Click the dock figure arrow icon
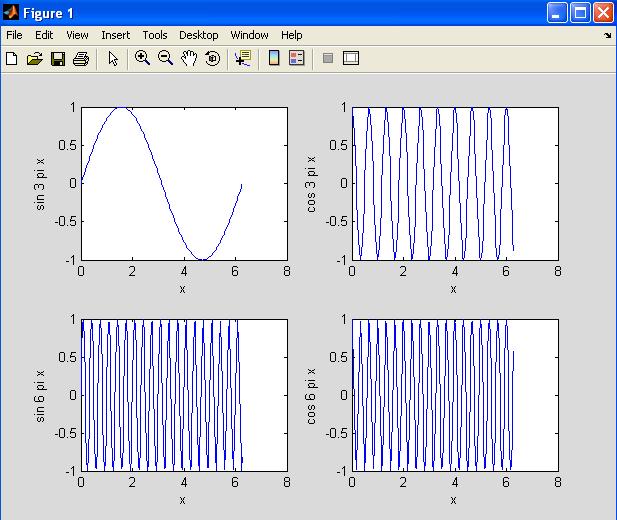The height and width of the screenshot is (520, 617). click(x=608, y=35)
